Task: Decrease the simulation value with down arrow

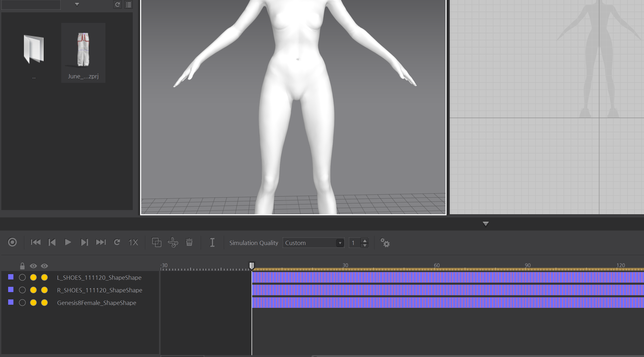Action: [365, 245]
